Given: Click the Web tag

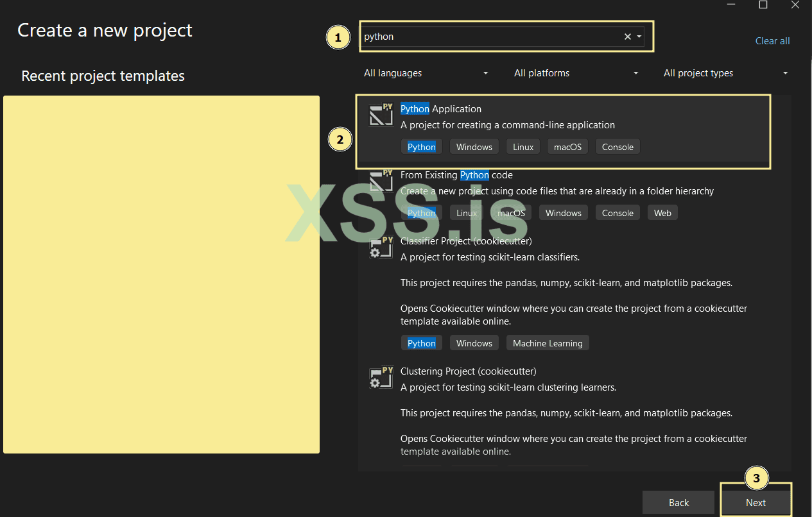Looking at the screenshot, I should pos(662,213).
